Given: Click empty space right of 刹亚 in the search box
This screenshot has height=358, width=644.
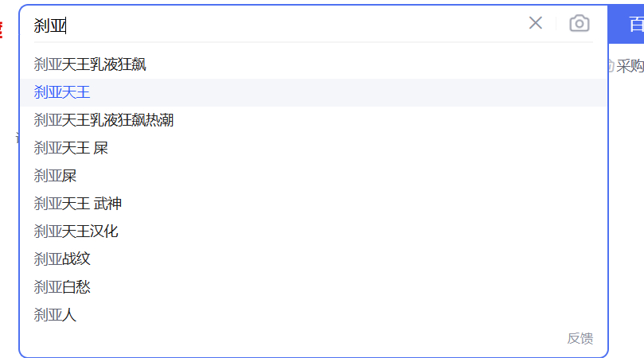Looking at the screenshot, I should 287,25.
